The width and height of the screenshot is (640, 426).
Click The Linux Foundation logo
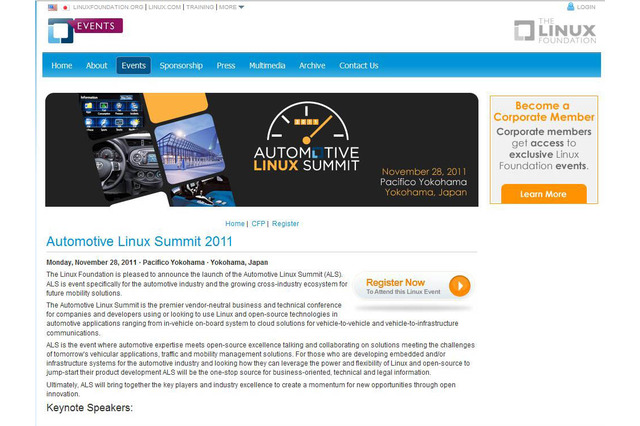coord(555,31)
